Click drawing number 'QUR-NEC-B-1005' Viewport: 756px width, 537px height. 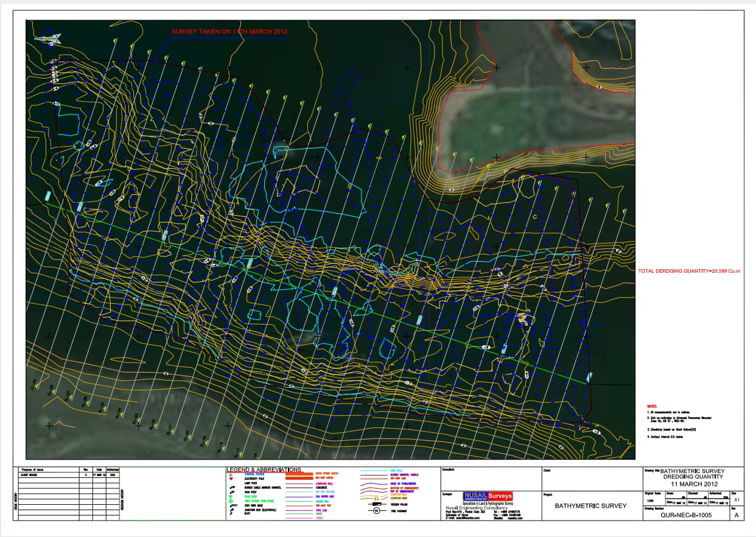point(686,515)
